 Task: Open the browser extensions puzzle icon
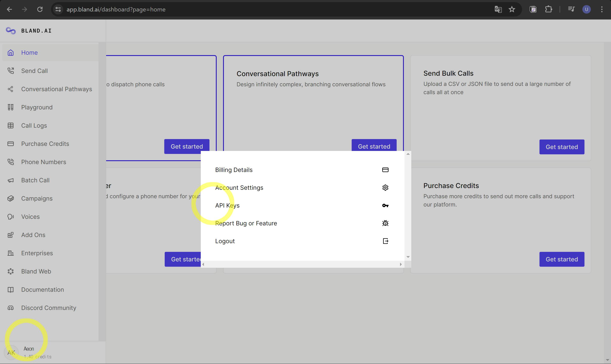click(x=548, y=9)
